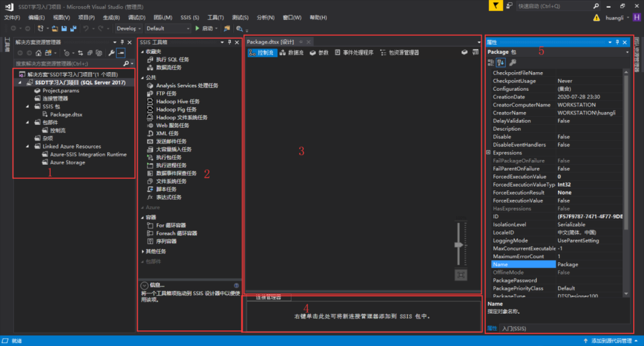644x346 pixels.
Task: Click the designer zoom slider handle
Action: click(x=459, y=245)
